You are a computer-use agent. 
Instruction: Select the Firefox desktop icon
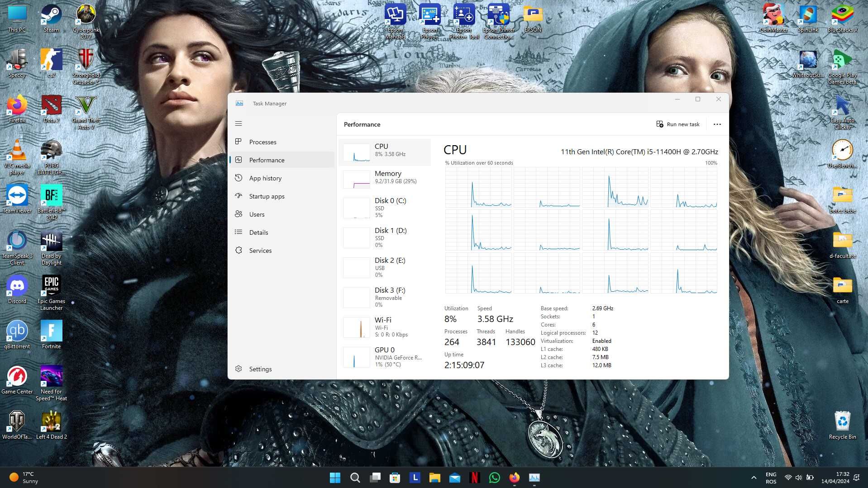17,109
